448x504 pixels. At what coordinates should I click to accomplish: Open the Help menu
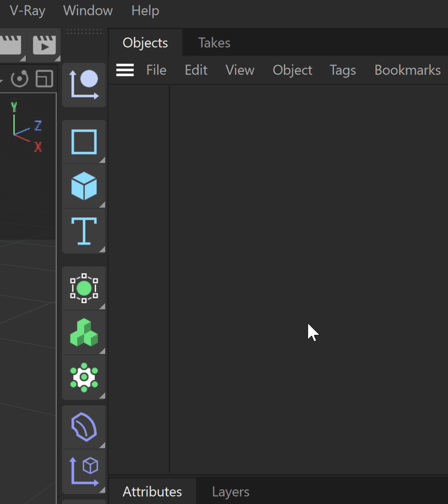[x=145, y=11]
